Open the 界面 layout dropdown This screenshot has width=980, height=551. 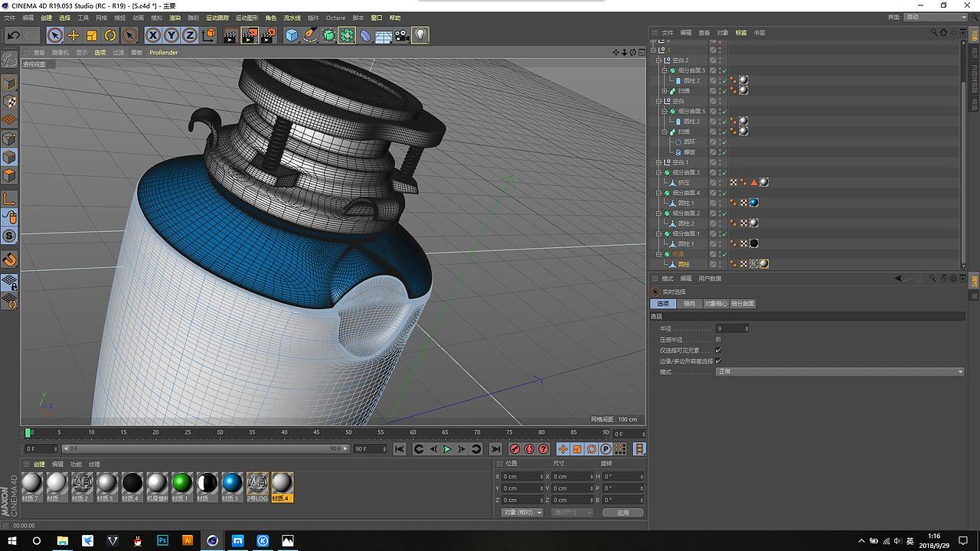click(x=935, y=17)
